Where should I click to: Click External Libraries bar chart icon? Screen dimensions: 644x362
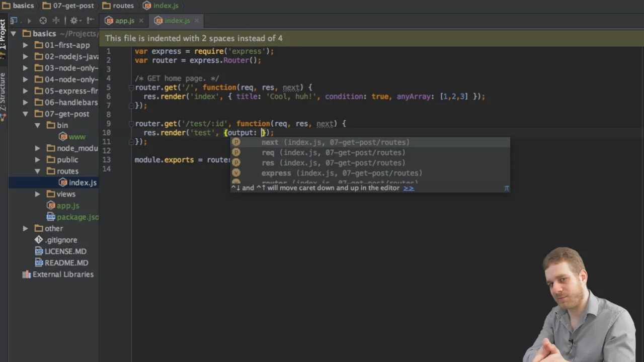[x=27, y=275]
